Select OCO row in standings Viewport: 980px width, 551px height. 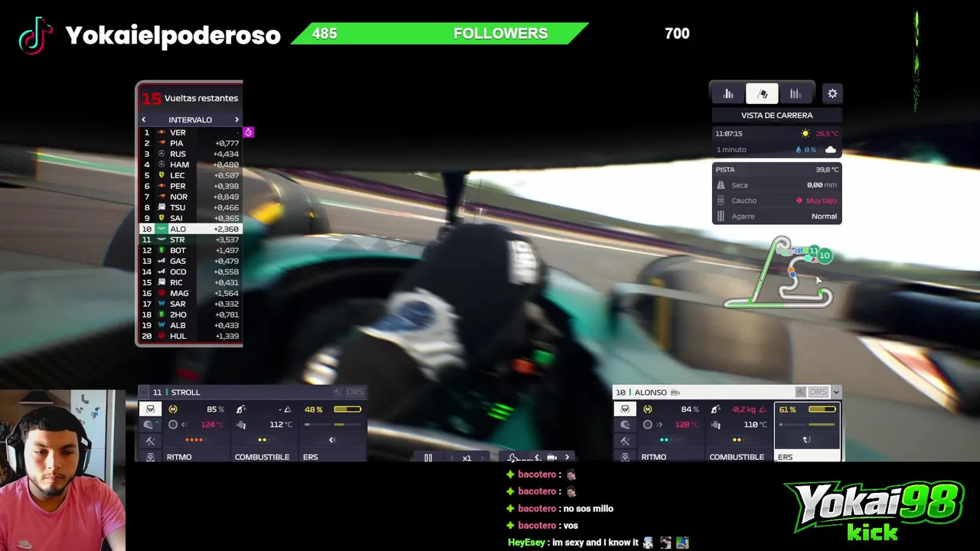(189, 272)
